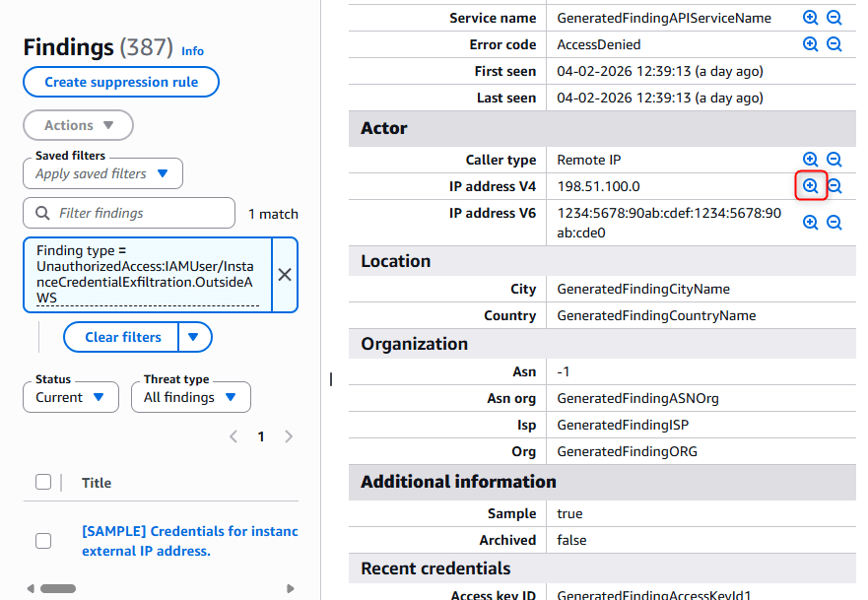Expand Clear filters split arrow
Image resolution: width=868 pixels, height=600 pixels.
click(x=194, y=337)
